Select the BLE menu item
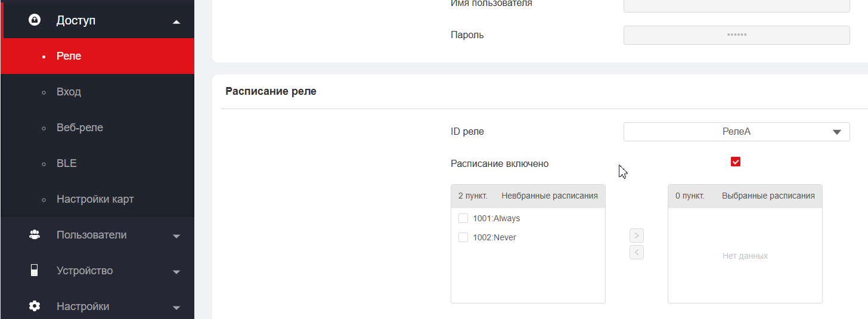This screenshot has height=319, width=868. (x=67, y=163)
